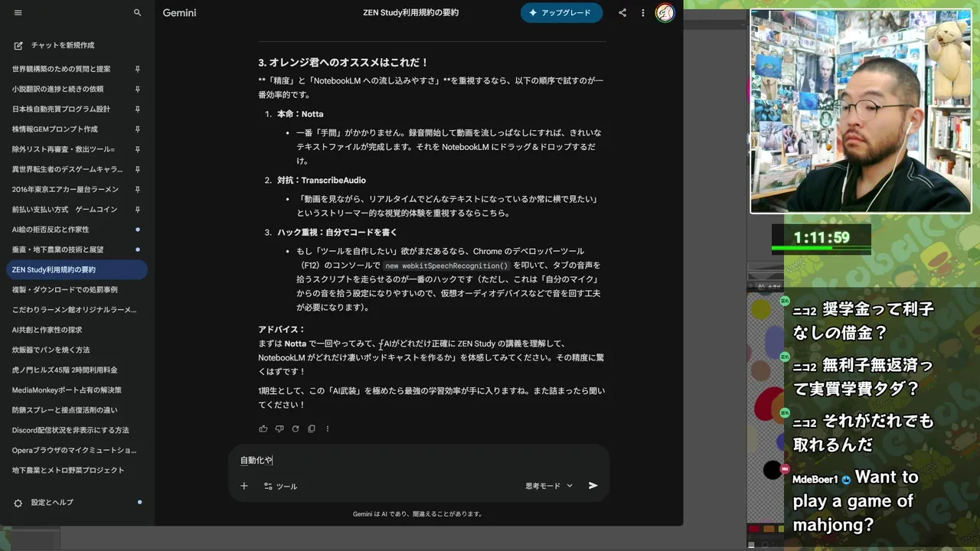This screenshot has width=980, height=551.
Task: Click the stream timer 1:11:59 overlay
Action: (x=822, y=238)
